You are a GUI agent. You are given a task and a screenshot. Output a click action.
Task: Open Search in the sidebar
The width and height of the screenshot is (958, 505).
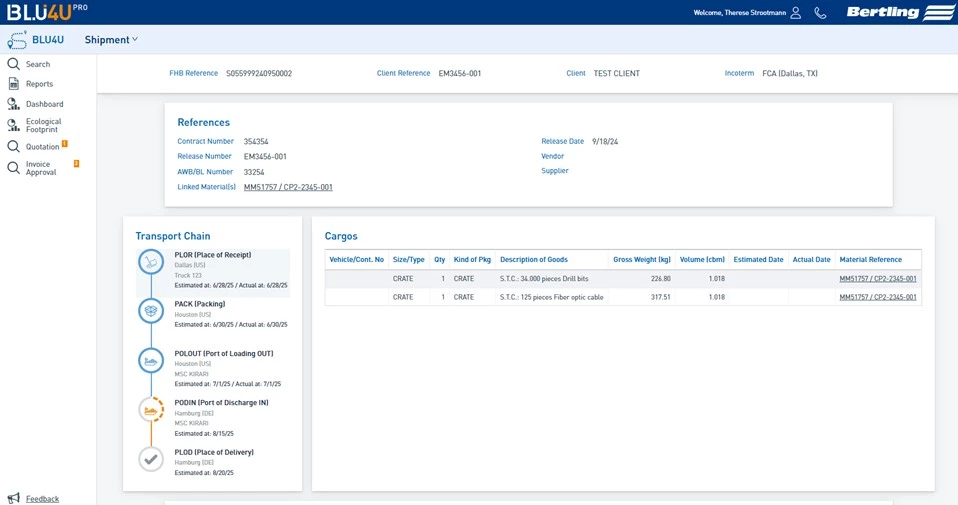click(x=37, y=64)
